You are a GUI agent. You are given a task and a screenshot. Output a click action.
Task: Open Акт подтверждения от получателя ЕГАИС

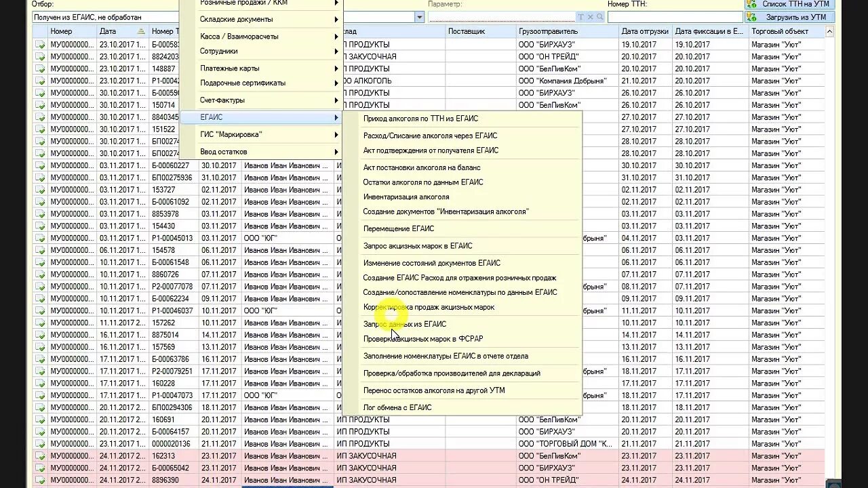point(431,150)
